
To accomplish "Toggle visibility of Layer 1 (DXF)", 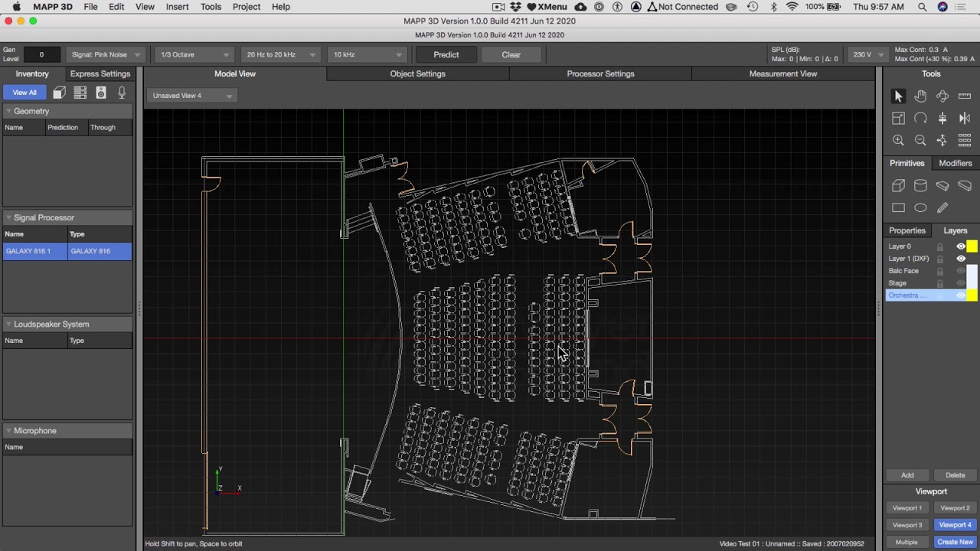I will click(961, 259).
